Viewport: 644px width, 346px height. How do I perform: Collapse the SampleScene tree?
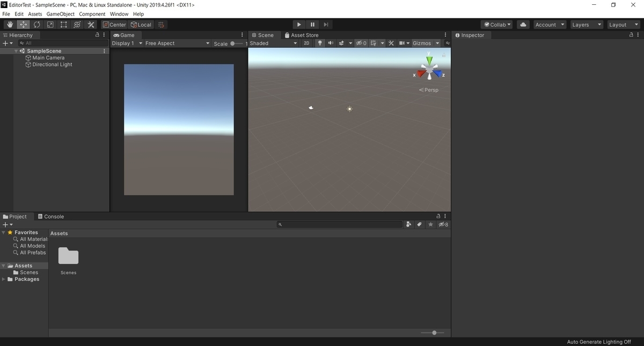tap(17, 51)
